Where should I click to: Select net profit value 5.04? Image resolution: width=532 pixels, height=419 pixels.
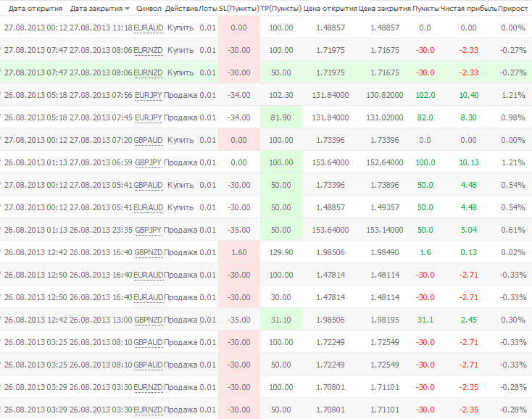coord(468,230)
